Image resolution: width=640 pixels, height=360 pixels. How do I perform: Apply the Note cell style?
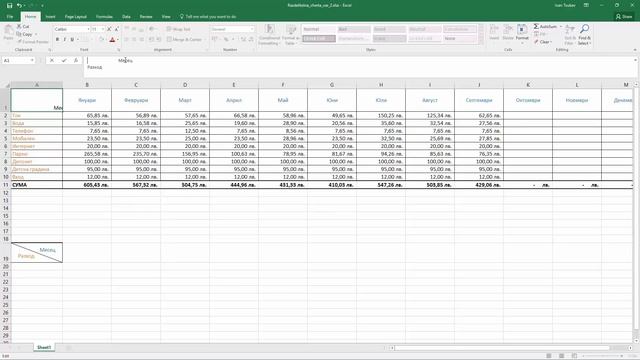tap(460, 38)
